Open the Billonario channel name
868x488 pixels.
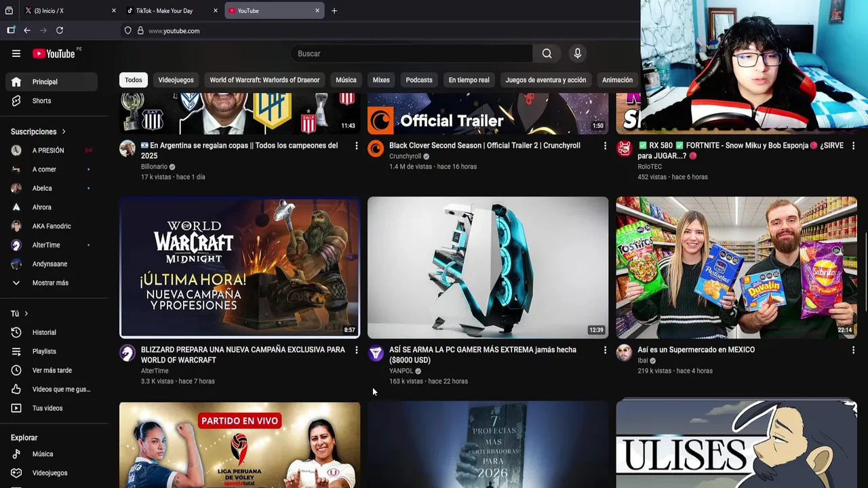click(x=154, y=167)
